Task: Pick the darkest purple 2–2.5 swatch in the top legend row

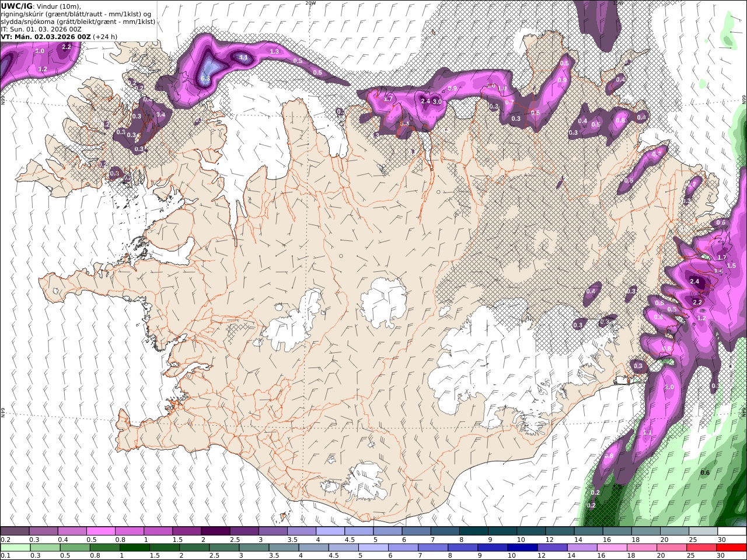Action: (215, 531)
